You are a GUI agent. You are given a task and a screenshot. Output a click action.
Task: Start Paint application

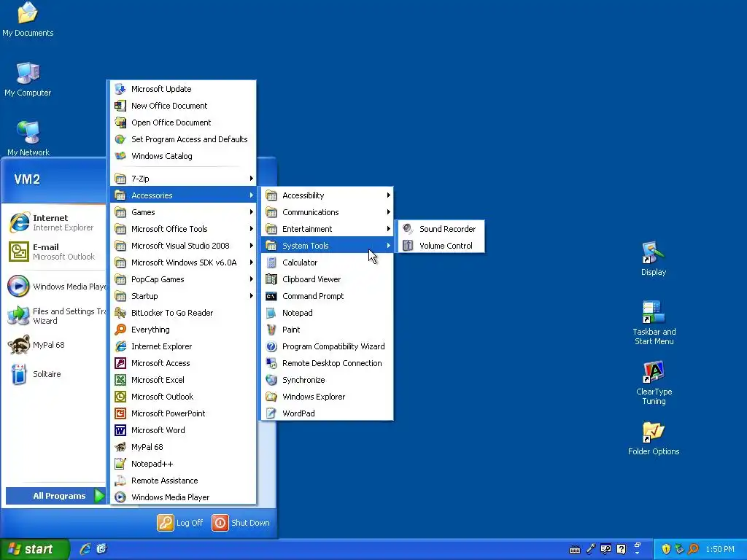(x=328, y=330)
